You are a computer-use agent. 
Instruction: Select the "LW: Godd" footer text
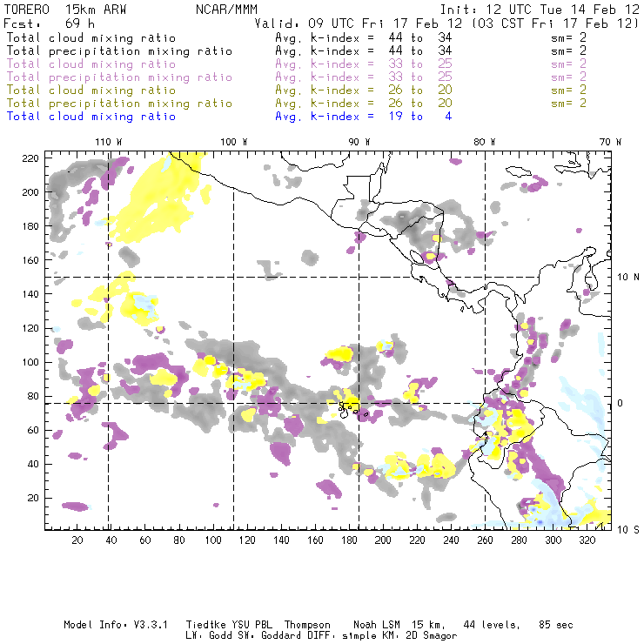tap(209, 635)
